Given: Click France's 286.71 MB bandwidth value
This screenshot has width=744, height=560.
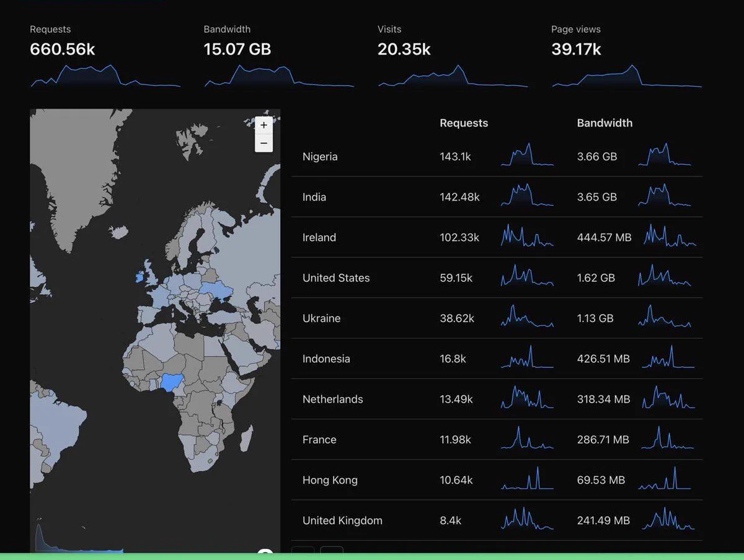Looking at the screenshot, I should pyautogui.click(x=603, y=439).
